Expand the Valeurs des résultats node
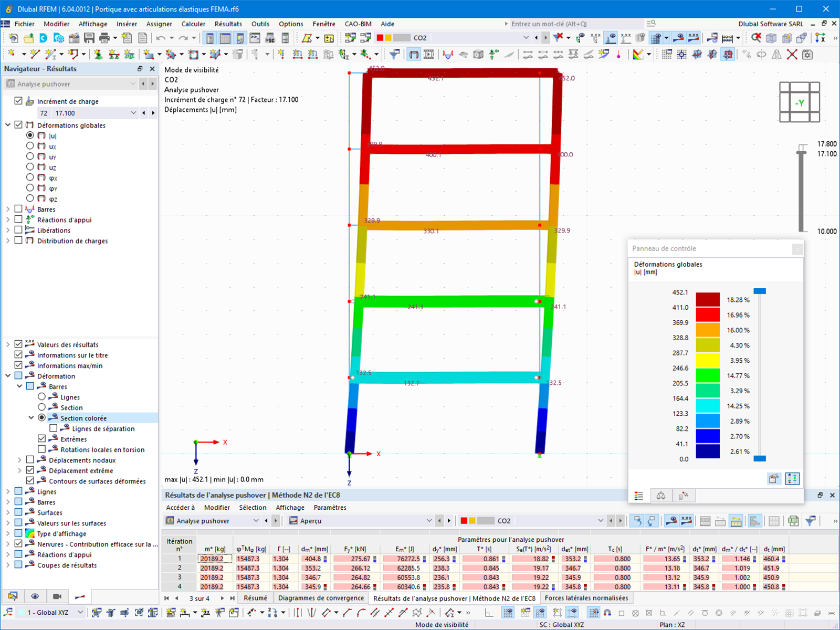Viewport: 840px width, 630px height. [x=8, y=344]
